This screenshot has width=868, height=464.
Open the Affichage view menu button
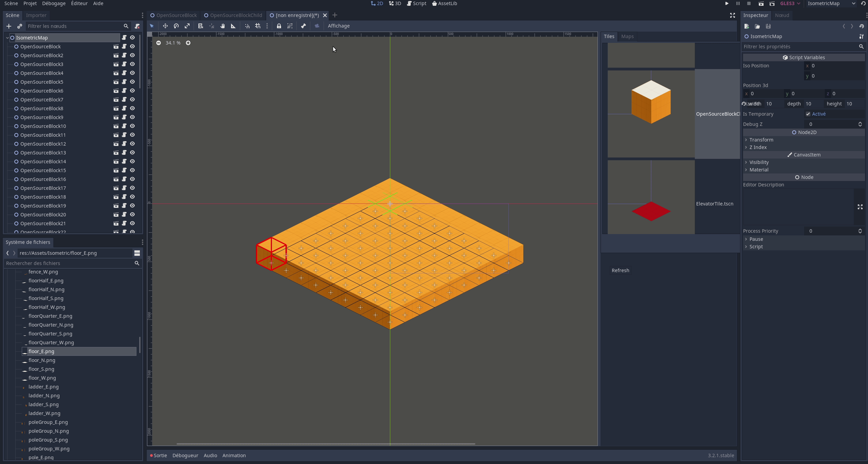(x=339, y=26)
